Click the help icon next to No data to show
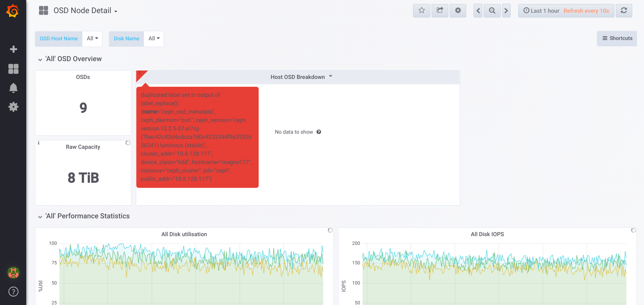Screen dimensions: 644x305 click(319, 132)
